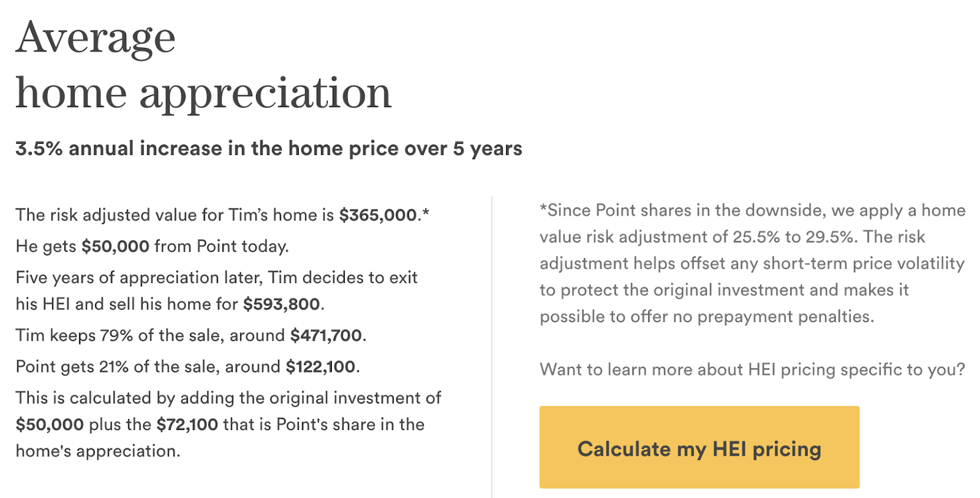
Task: Click the 3.5% annual increase subheading
Action: 269,149
